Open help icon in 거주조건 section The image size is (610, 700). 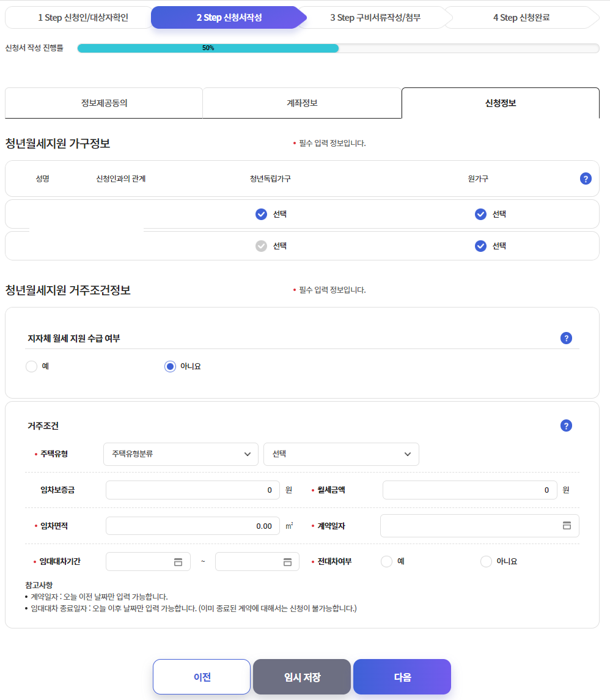click(x=565, y=426)
